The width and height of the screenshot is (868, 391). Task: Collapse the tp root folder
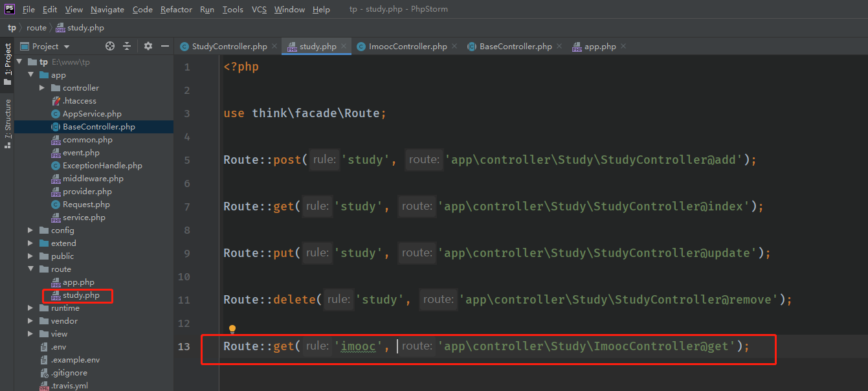pos(19,62)
